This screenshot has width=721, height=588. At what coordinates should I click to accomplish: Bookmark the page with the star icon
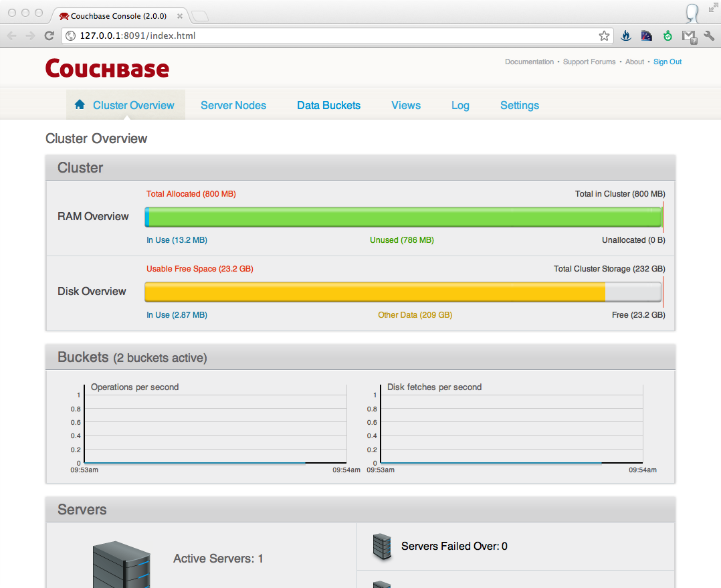pyautogui.click(x=604, y=36)
